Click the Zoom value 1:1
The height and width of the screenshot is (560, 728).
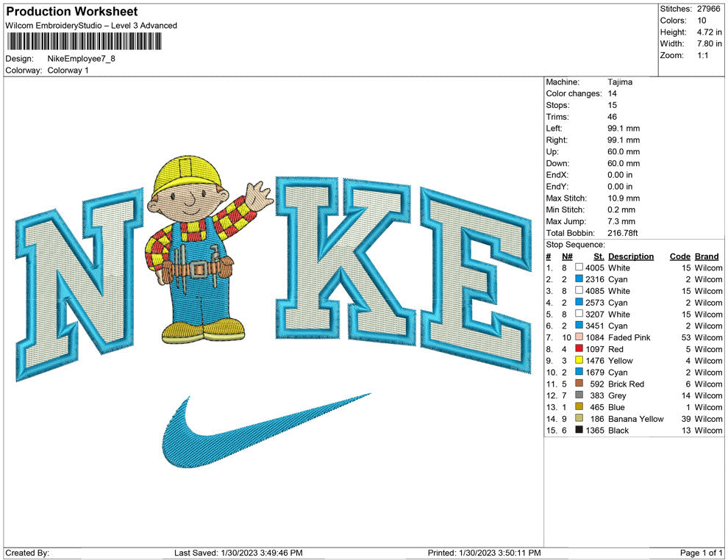click(702, 55)
